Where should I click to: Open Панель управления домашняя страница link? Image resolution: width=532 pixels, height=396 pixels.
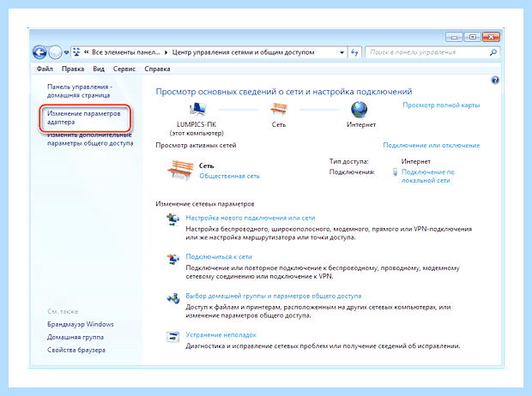point(80,91)
